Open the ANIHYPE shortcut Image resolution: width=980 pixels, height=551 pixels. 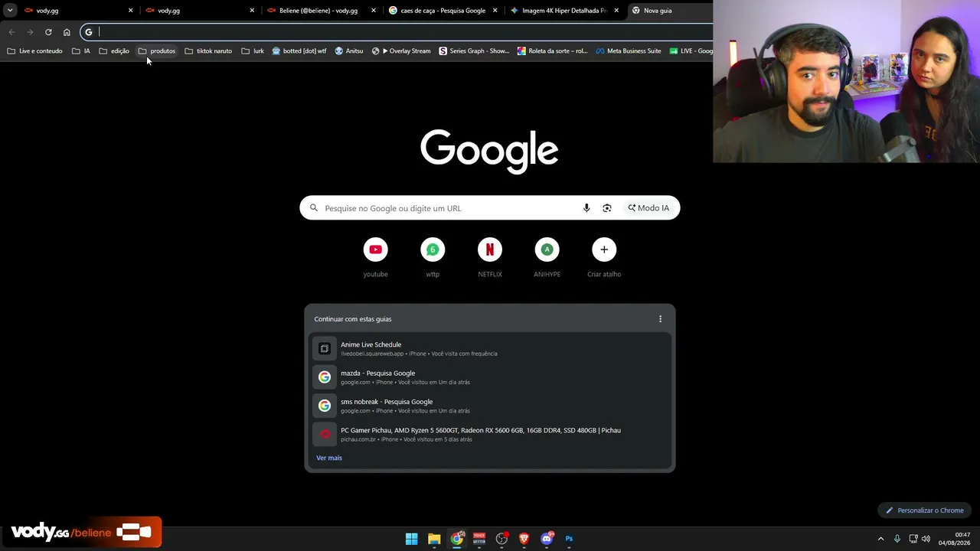pos(547,257)
